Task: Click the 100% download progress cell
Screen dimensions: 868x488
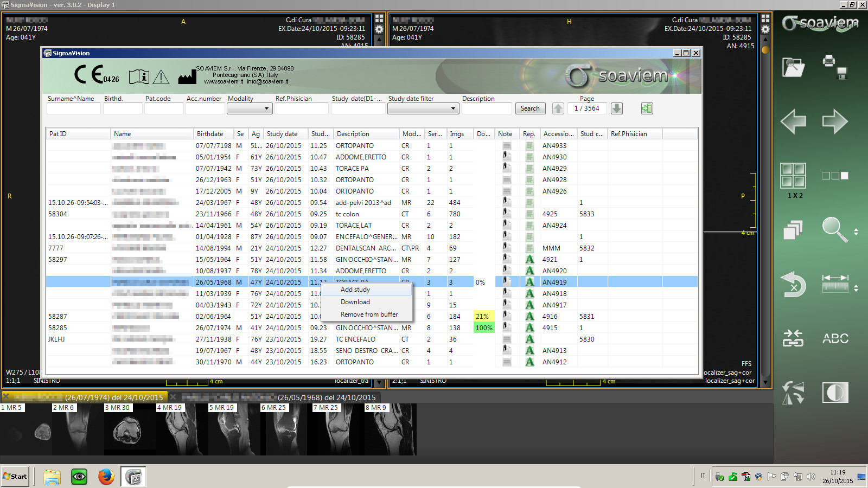Action: tap(484, 328)
